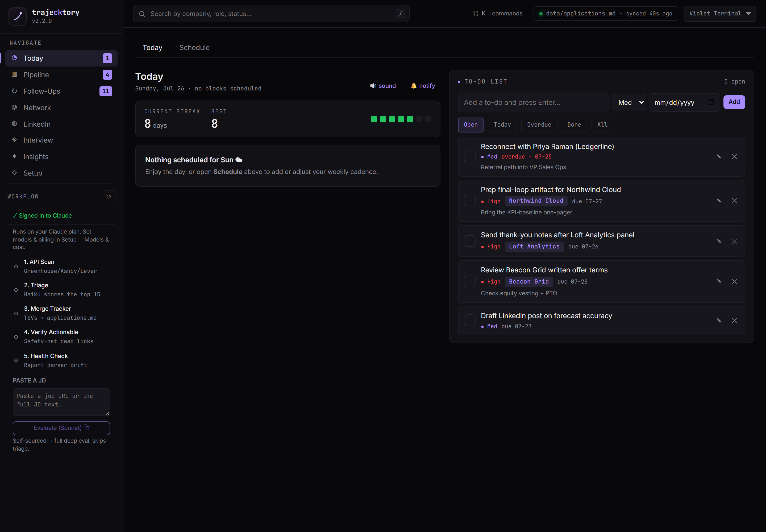Click the Loft Analytics company tag

click(534, 246)
